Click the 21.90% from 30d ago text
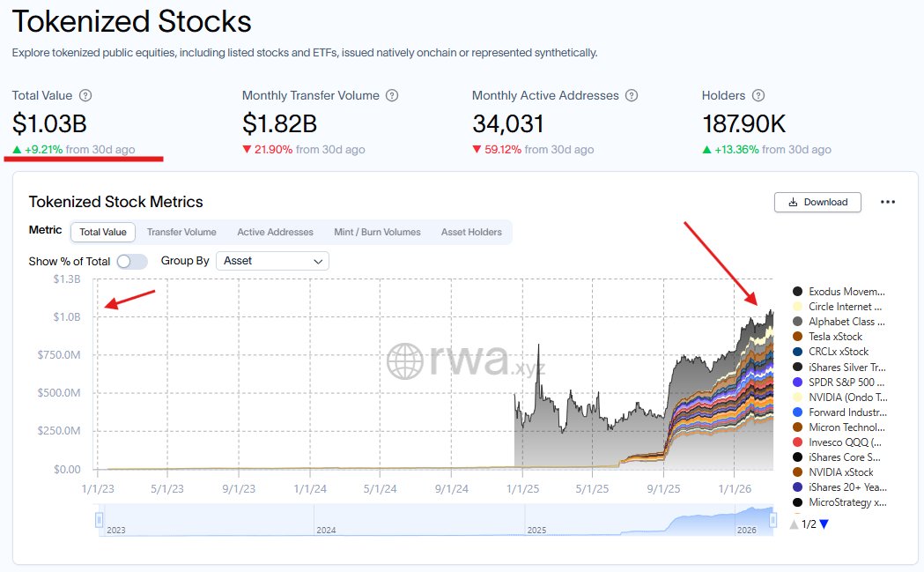 pyautogui.click(x=309, y=150)
